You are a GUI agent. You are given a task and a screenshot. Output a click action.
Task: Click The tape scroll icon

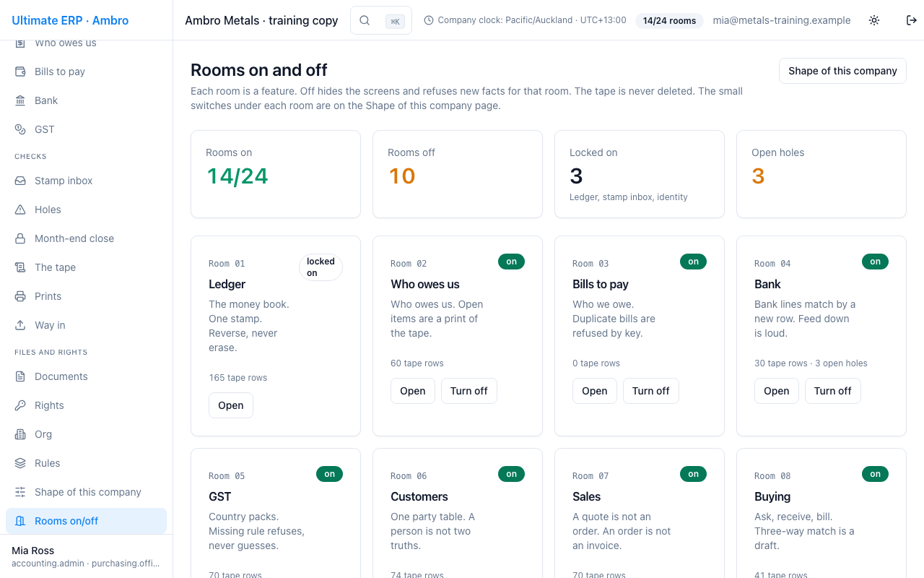tap(20, 267)
